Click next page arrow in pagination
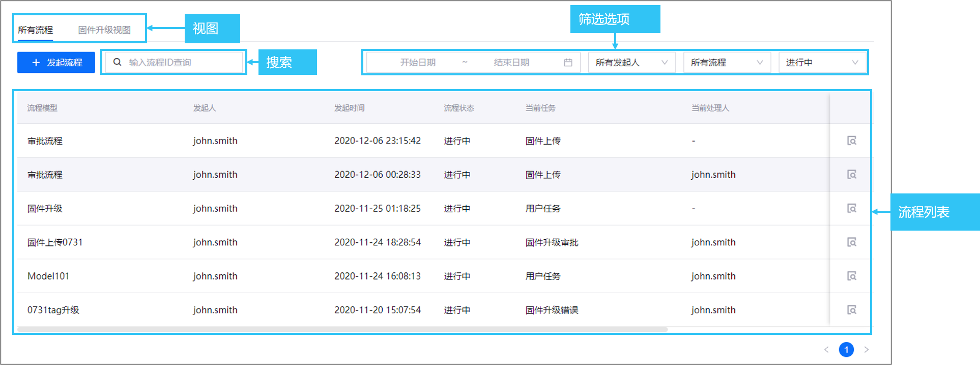980x365 pixels. click(x=867, y=350)
